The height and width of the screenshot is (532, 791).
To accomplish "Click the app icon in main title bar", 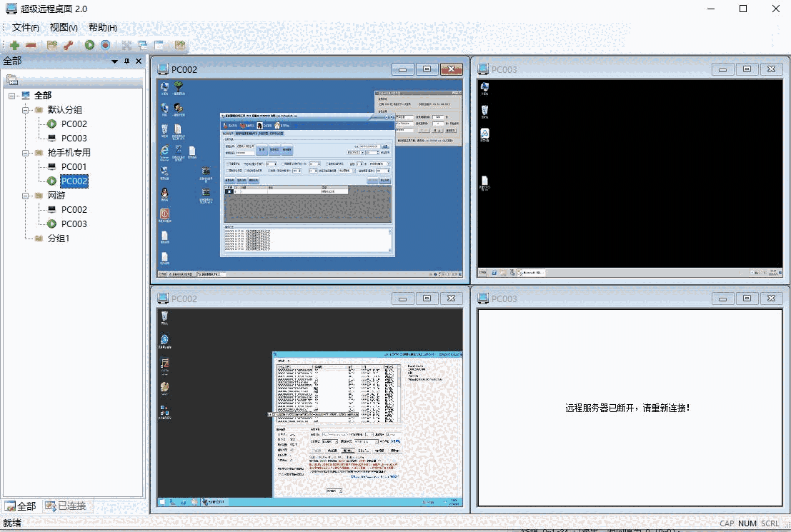I will (x=11, y=9).
